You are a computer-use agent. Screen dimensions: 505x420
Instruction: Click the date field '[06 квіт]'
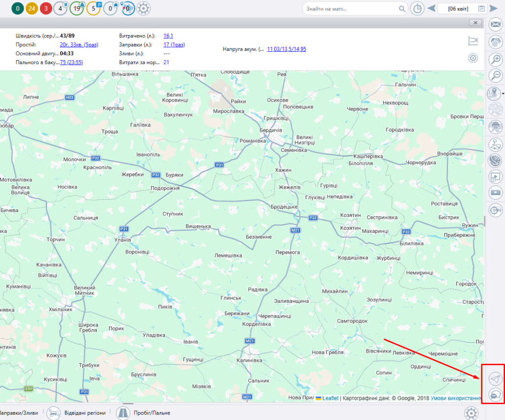[458, 9]
